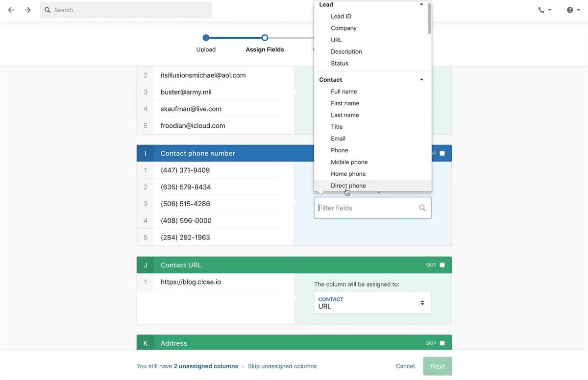Click the magnifier icon in the Search bar
This screenshot has height=380, width=588.
point(48,10)
